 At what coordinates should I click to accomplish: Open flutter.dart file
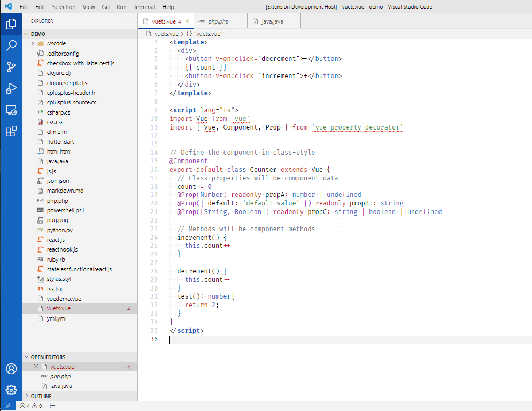point(80,142)
